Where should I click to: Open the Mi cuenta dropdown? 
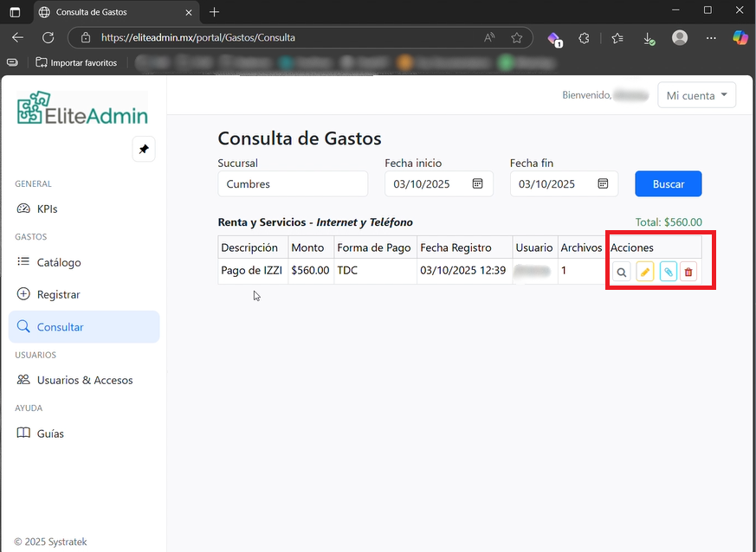(x=696, y=96)
